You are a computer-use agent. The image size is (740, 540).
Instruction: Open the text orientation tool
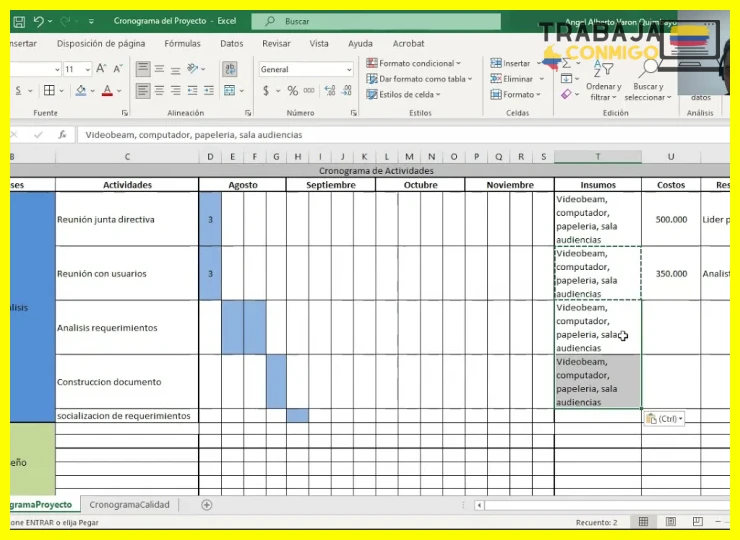[x=192, y=69]
